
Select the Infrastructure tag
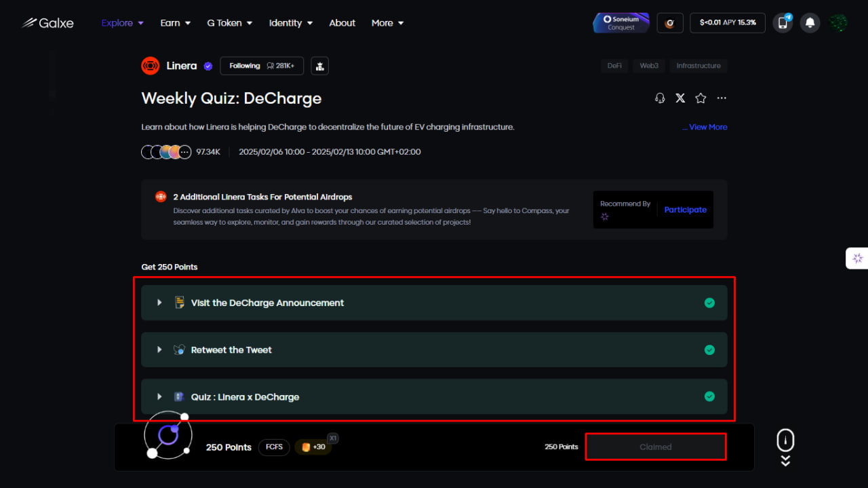(698, 66)
